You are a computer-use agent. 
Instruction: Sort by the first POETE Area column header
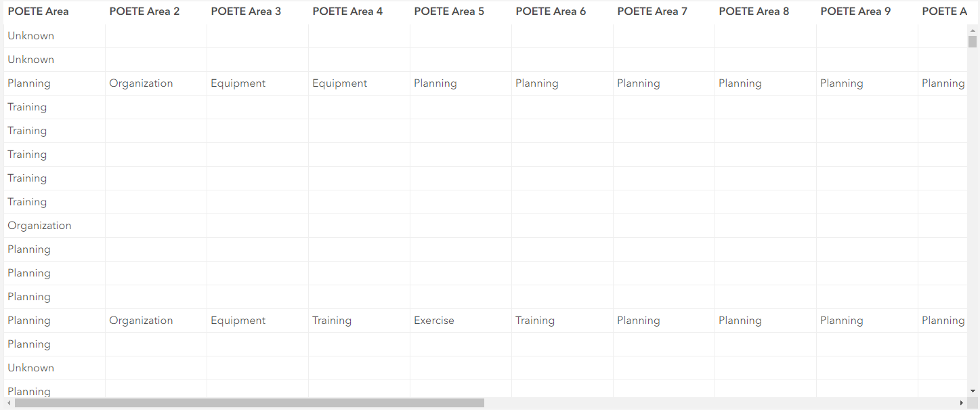pyautogui.click(x=38, y=12)
